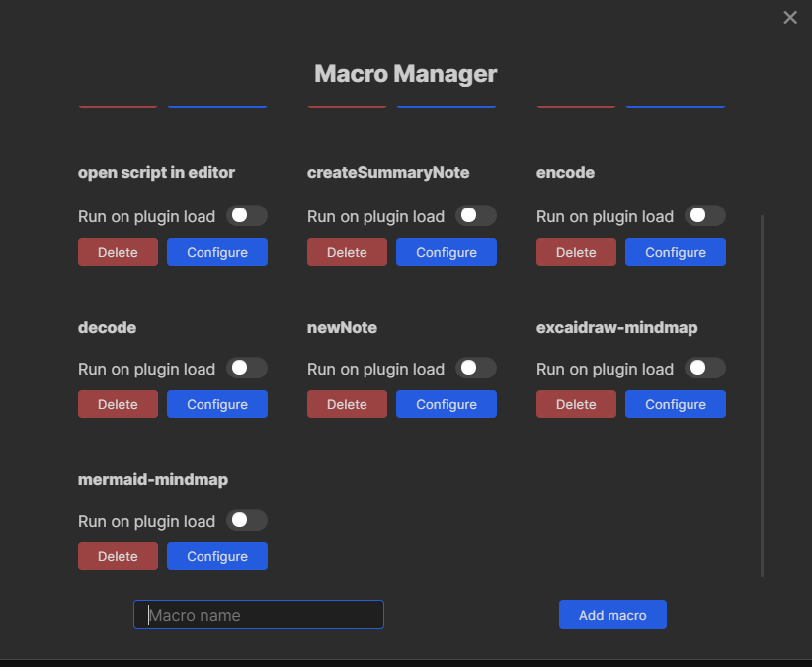
Task: Close the Macro Manager dialog
Action: tap(789, 18)
